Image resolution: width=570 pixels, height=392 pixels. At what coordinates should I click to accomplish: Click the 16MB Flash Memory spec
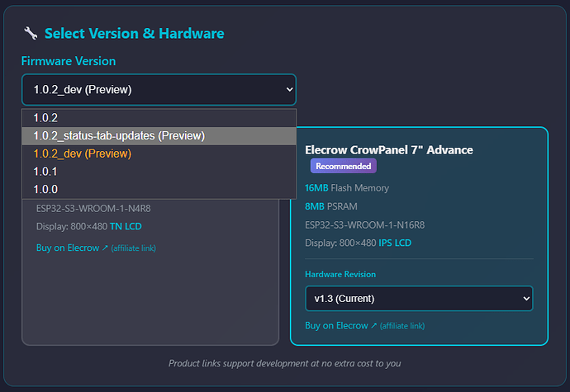pos(346,188)
